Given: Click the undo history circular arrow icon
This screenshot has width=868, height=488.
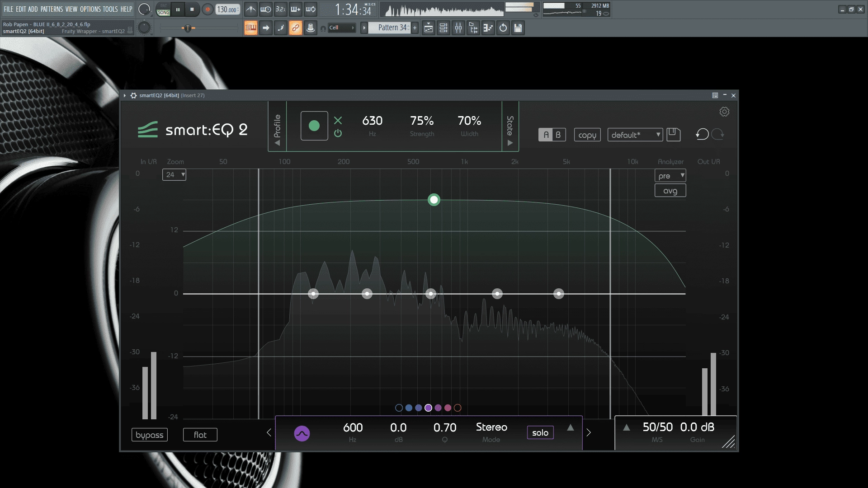Looking at the screenshot, I should 503,28.
